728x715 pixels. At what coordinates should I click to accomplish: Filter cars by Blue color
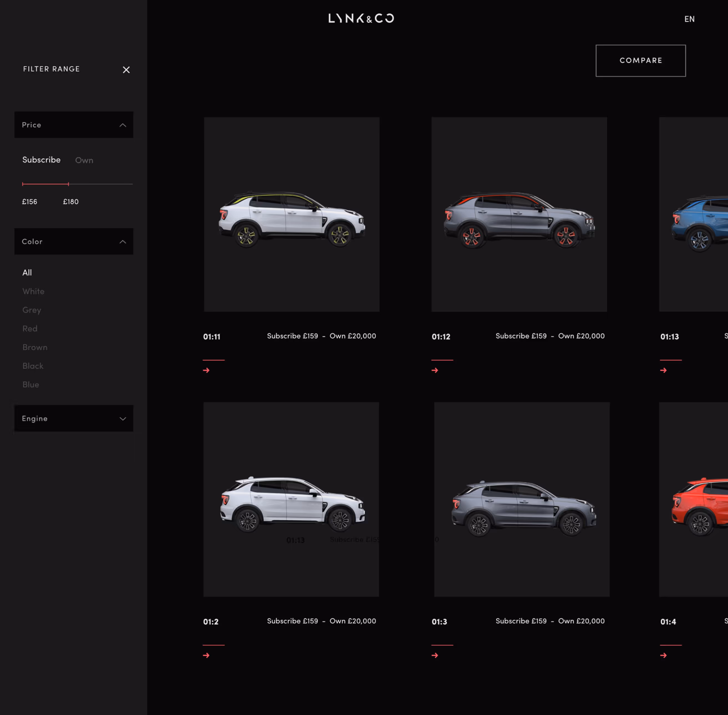31,384
